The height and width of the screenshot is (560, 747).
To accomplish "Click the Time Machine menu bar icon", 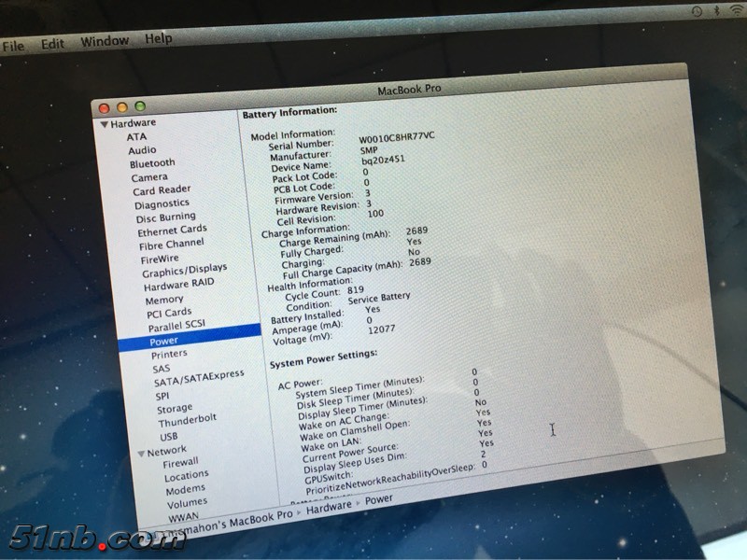I will coord(697,10).
